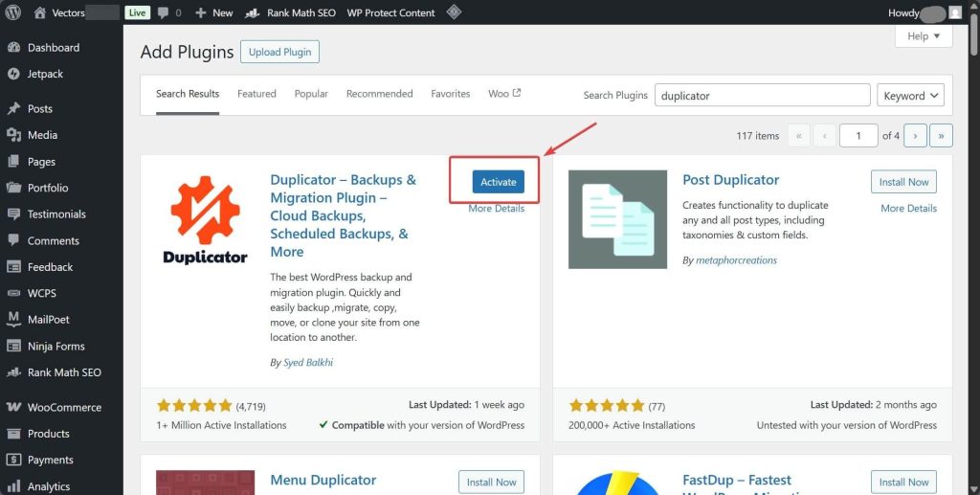The height and width of the screenshot is (495, 980).
Task: Click the WordPress logo in admin bar
Action: [x=13, y=12]
